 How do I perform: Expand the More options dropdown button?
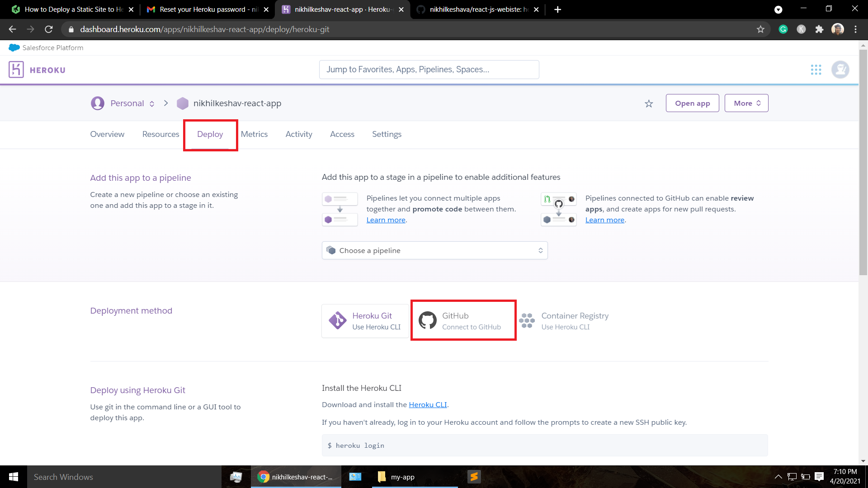click(x=747, y=103)
